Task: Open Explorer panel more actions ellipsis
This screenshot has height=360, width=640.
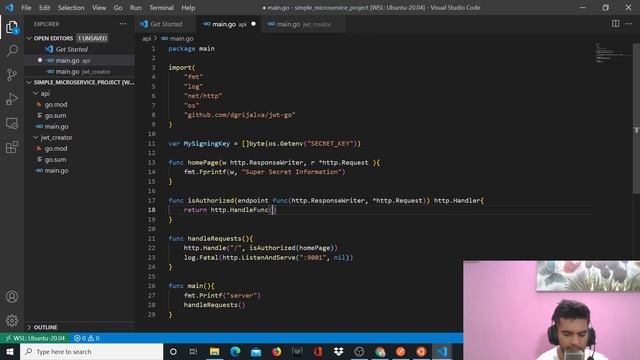Action: click(x=123, y=24)
